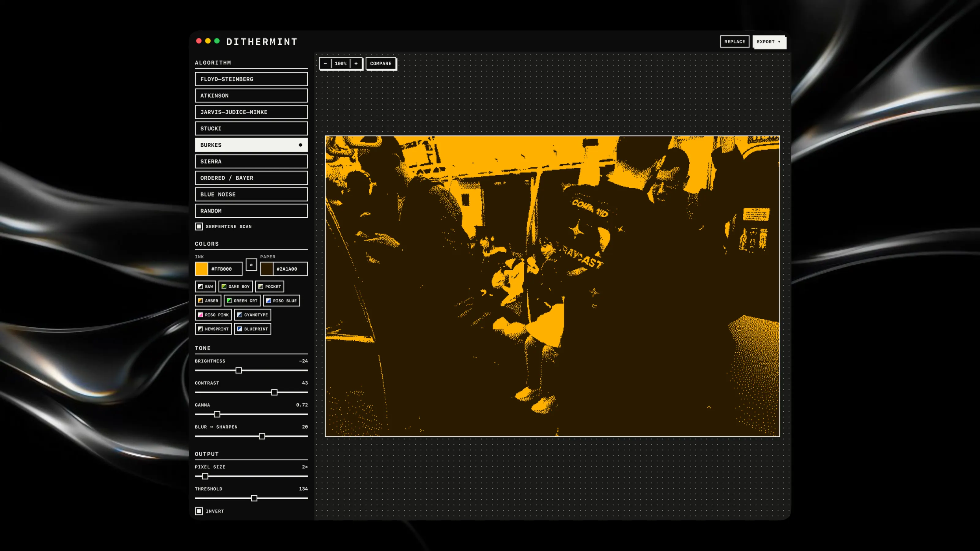980x551 pixels.
Task: Toggle the Invert checkbox
Action: (199, 511)
